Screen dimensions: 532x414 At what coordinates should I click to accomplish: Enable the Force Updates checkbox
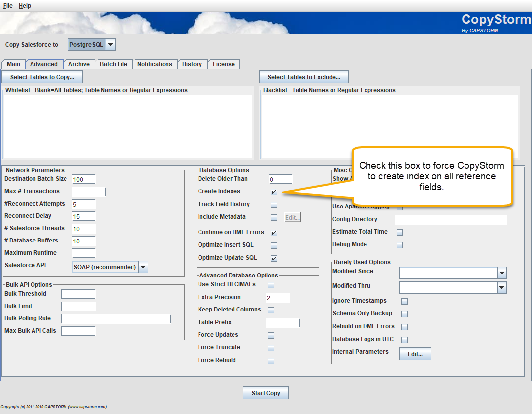(x=271, y=335)
